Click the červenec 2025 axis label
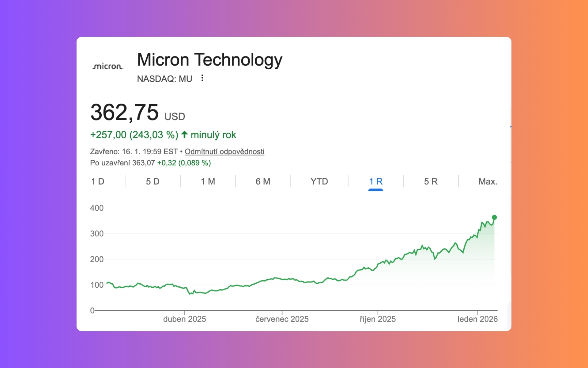This screenshot has height=368, width=588. tap(282, 319)
